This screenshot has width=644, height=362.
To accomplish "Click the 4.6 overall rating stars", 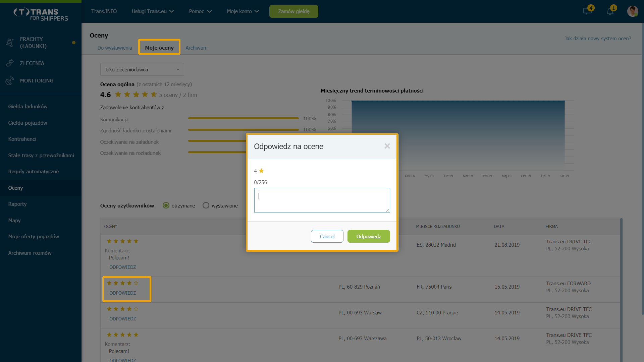I will point(136,95).
